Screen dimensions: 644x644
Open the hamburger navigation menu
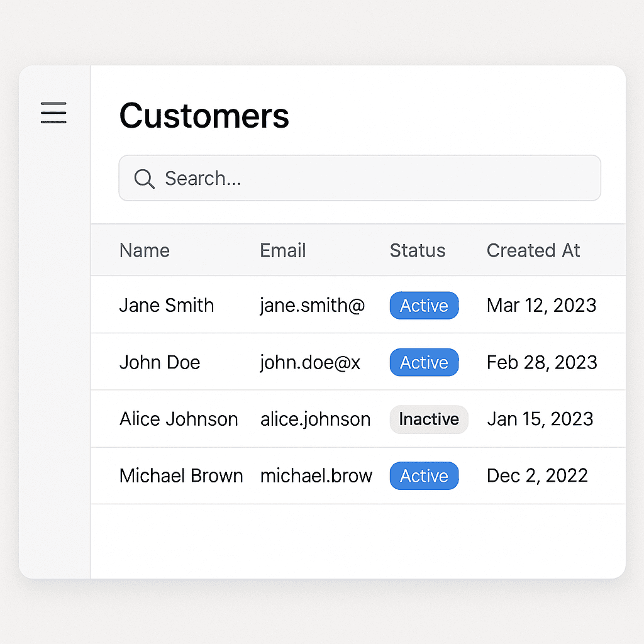coord(53,113)
